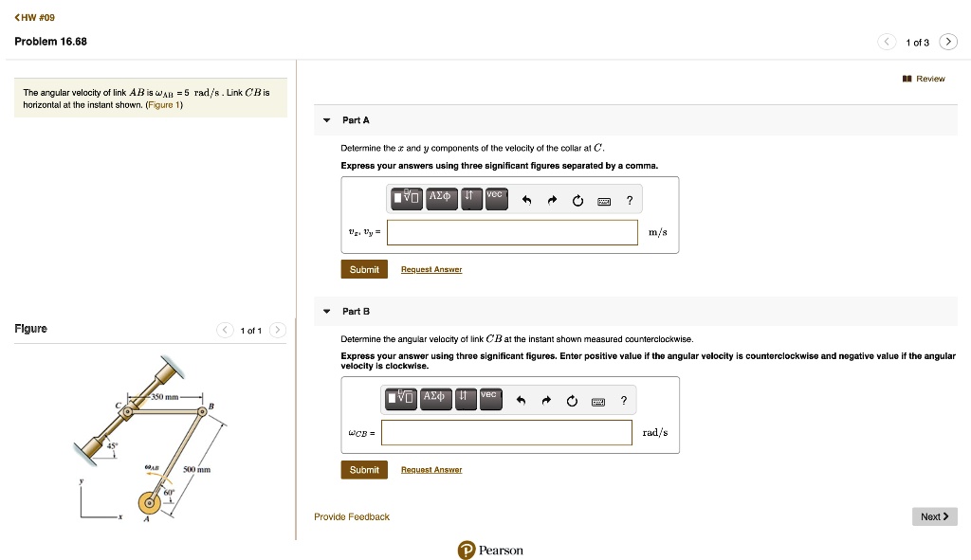
Task: Undo last entry in Part A
Action: pos(526,200)
